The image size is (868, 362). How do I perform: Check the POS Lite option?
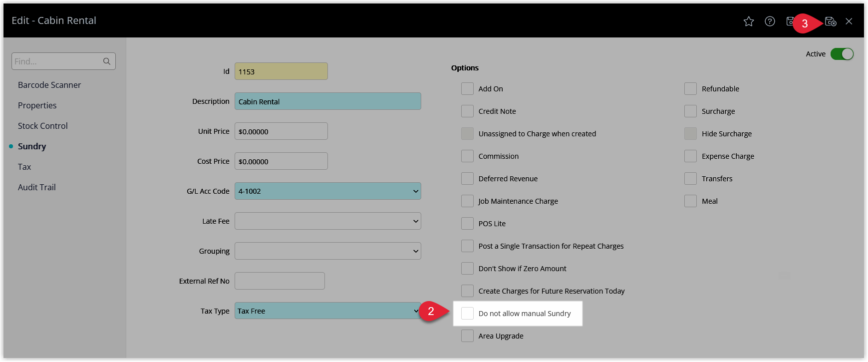[x=467, y=224]
